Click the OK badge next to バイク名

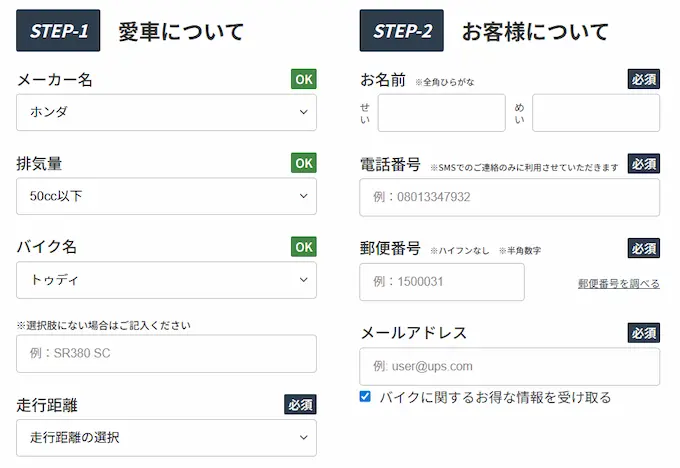pyautogui.click(x=304, y=246)
